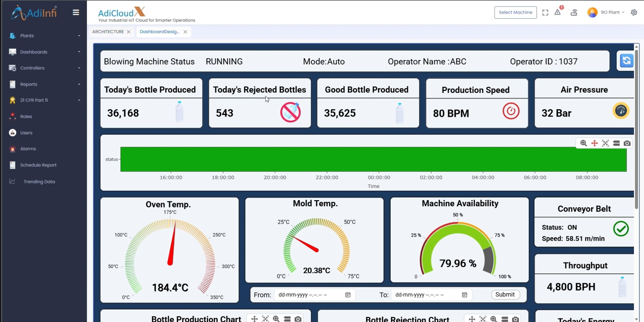Viewport: 644px width, 322px height.
Task: Click autoscale icon on status chart toolbar
Action: click(606, 143)
